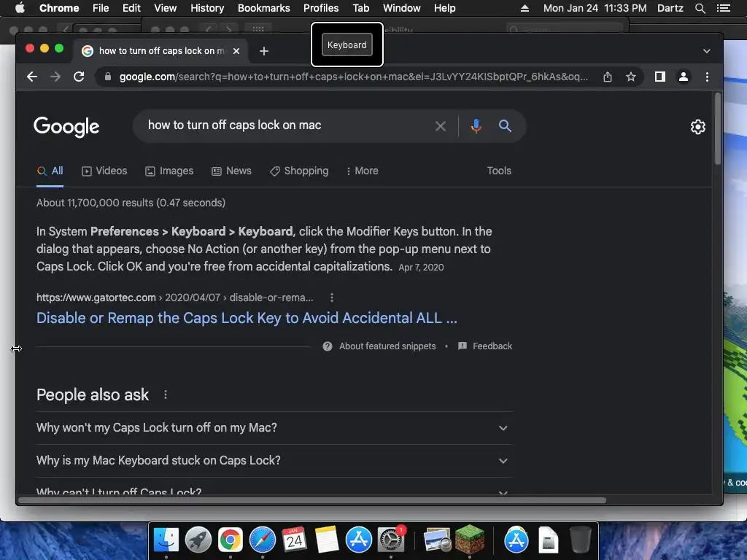The width and height of the screenshot is (747, 560).
Task: Open Trash in the Dock
Action: (x=580, y=540)
